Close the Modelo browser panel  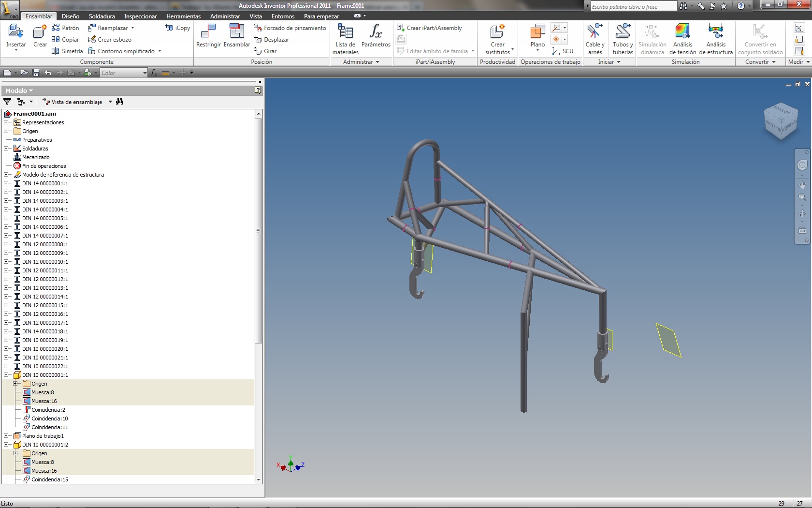(260, 82)
